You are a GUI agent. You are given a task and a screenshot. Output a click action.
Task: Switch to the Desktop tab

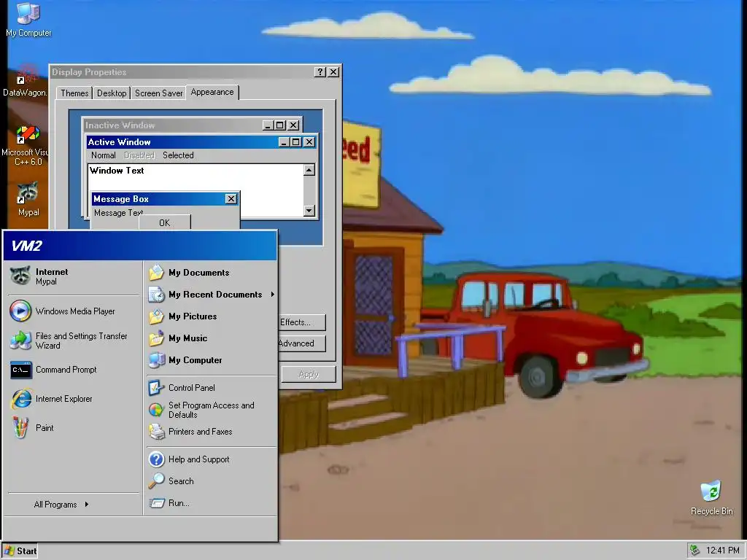112,93
